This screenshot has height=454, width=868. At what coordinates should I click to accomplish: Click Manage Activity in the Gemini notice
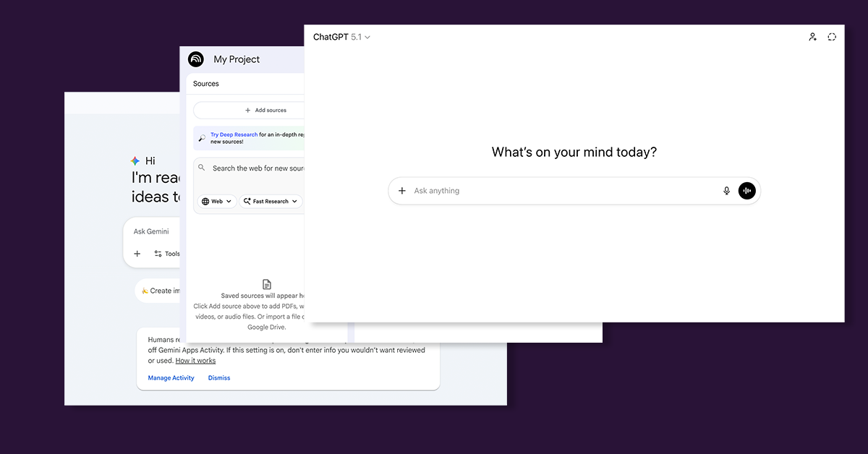pyautogui.click(x=171, y=377)
